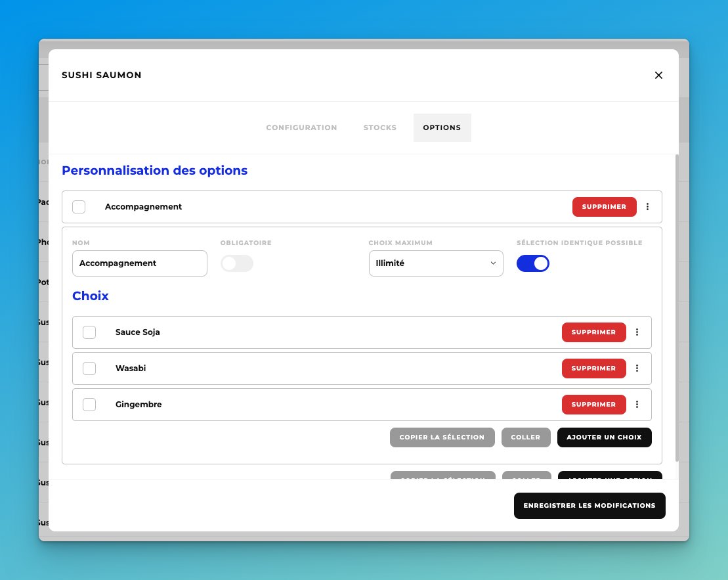
Task: Close the Sushi Saumon dialog
Action: (658, 76)
